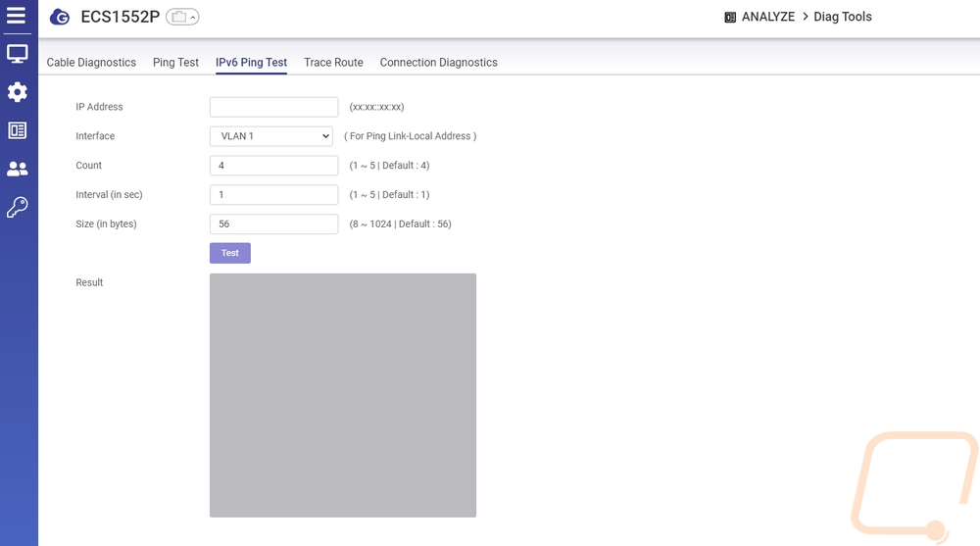The width and height of the screenshot is (980, 546).
Task: Select the Size (in bytes) field
Action: pos(273,224)
